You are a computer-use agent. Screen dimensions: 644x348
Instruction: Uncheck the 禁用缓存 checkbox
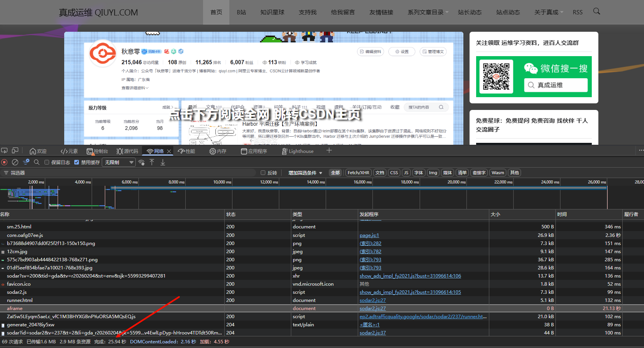tap(77, 163)
